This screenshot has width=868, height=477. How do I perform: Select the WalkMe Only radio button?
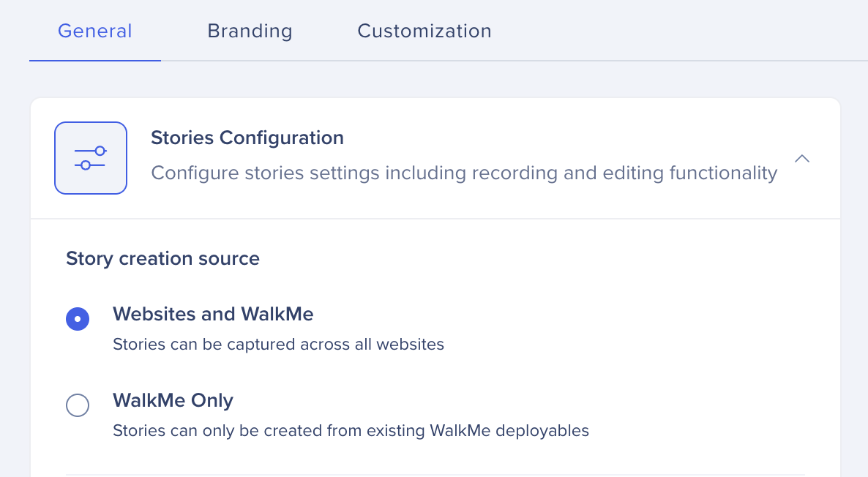tap(78, 405)
